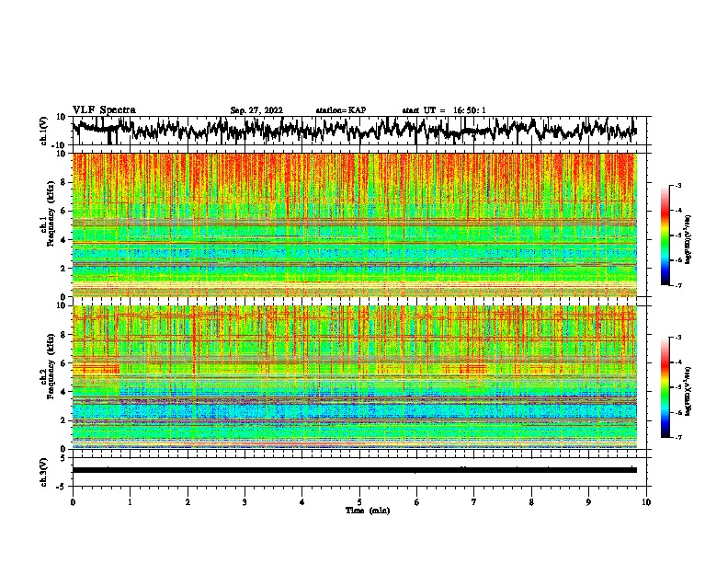Select the "start UT = 16:50: 1" text

pos(444,110)
